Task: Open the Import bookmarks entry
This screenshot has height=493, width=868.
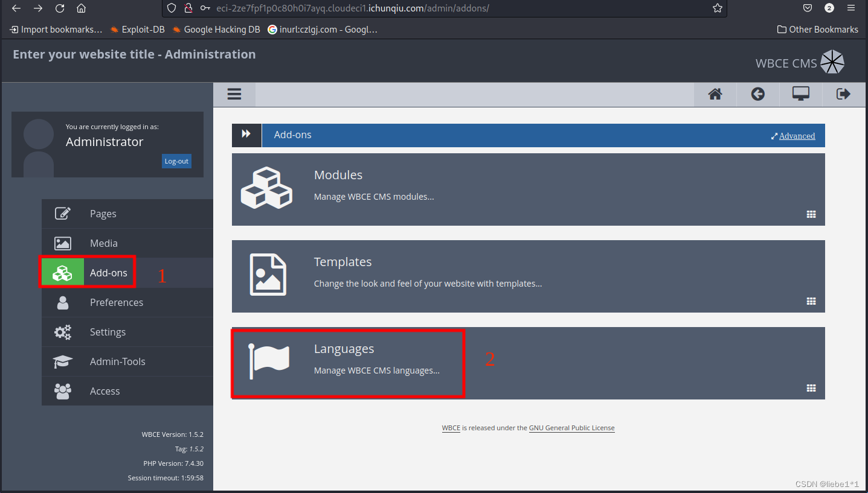Action: pyautogui.click(x=56, y=29)
